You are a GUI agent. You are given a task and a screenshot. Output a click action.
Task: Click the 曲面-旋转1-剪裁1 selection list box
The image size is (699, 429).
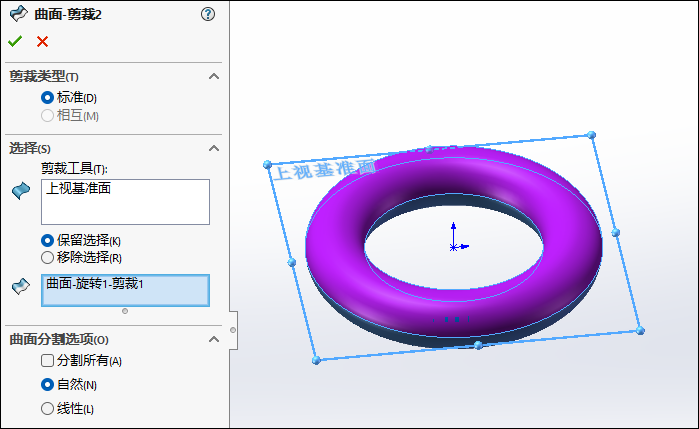click(125, 290)
